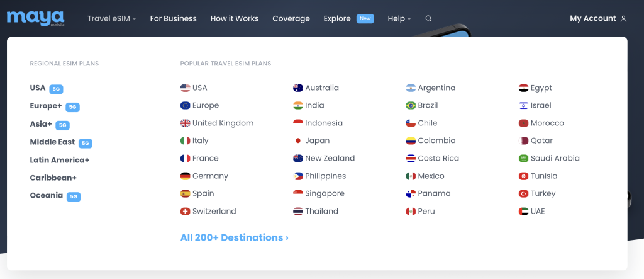The image size is (644, 279).
Task: Choose the Tunisia eSIM plan
Action: tap(538, 176)
